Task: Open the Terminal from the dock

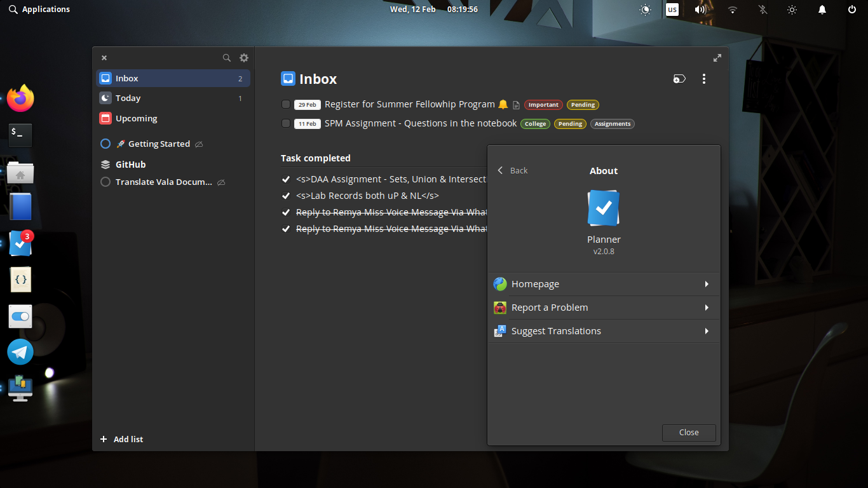Action: point(20,135)
